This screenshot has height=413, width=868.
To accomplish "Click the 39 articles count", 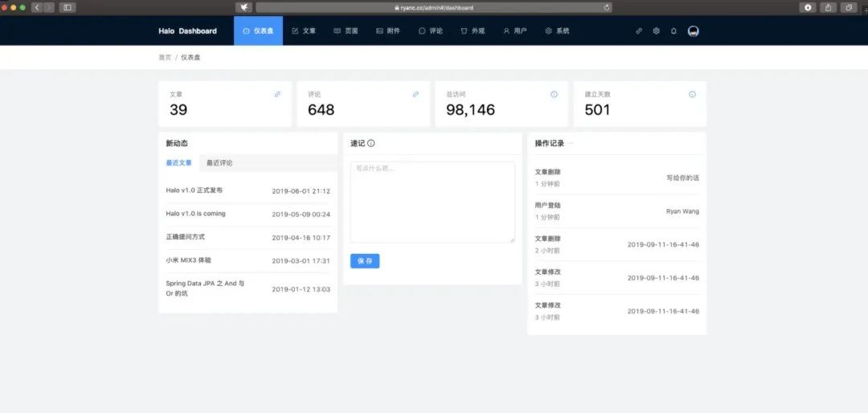I will (178, 109).
